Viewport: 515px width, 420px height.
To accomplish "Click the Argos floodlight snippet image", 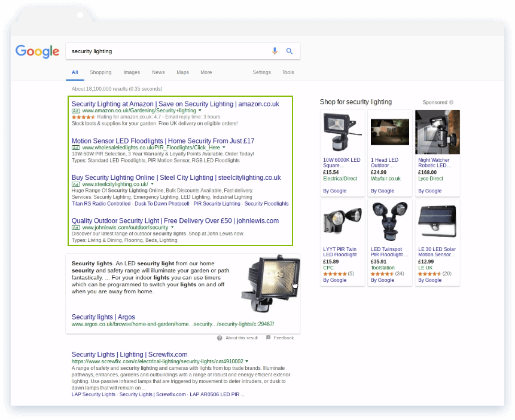I will pyautogui.click(x=270, y=284).
